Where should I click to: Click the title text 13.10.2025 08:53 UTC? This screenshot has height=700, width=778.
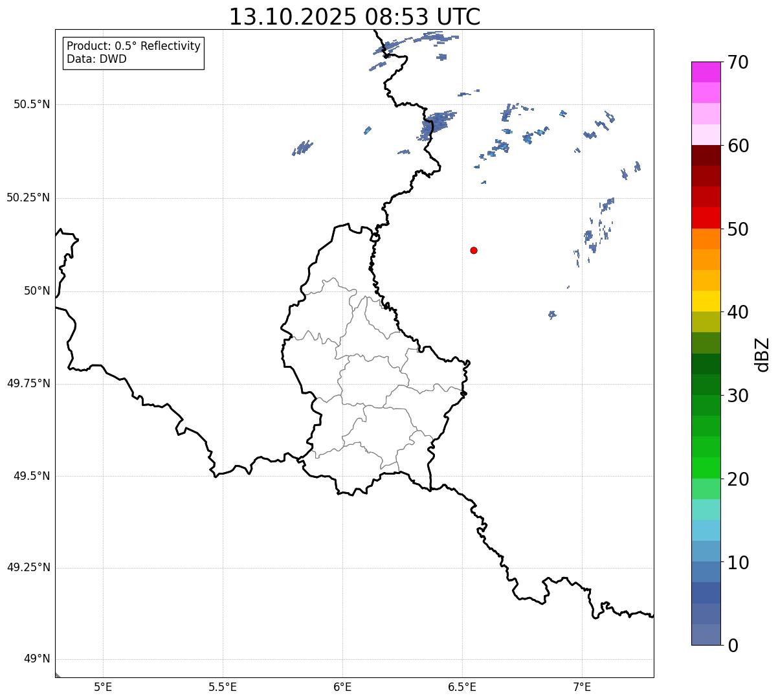pos(355,17)
